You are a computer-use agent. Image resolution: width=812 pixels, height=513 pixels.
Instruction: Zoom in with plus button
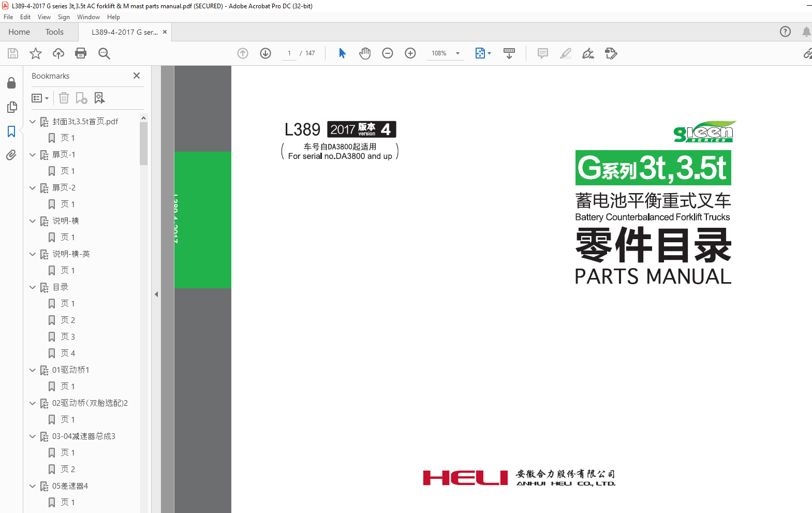point(410,53)
